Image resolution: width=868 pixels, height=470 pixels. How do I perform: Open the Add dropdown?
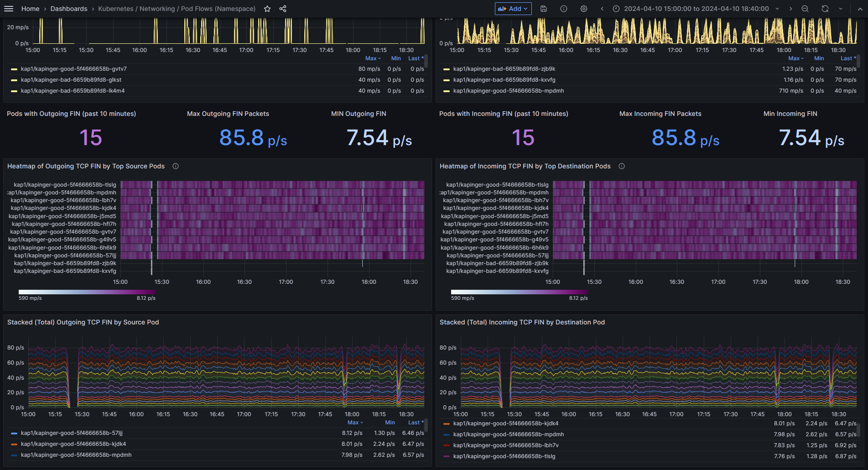coord(513,9)
